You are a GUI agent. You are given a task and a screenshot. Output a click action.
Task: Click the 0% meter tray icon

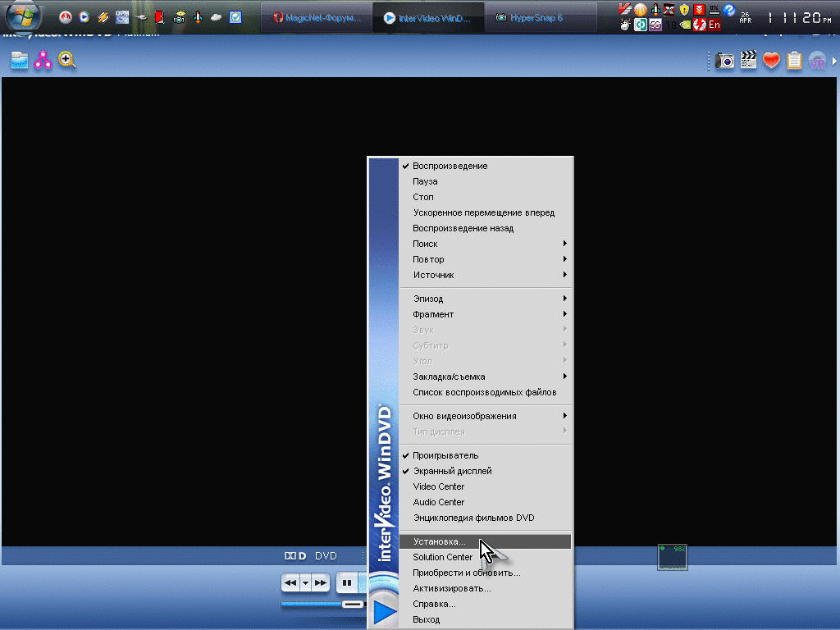click(x=714, y=9)
